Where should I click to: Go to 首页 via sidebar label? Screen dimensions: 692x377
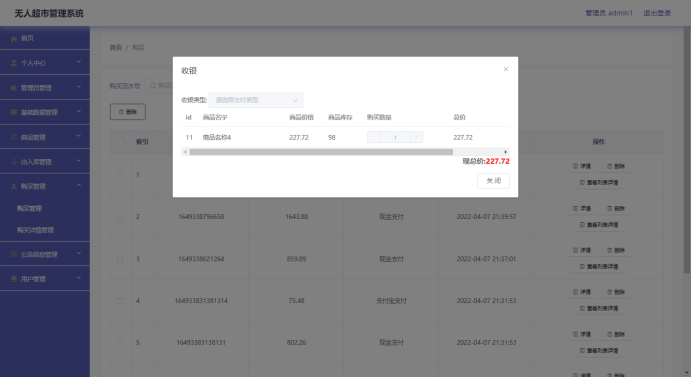pos(27,38)
